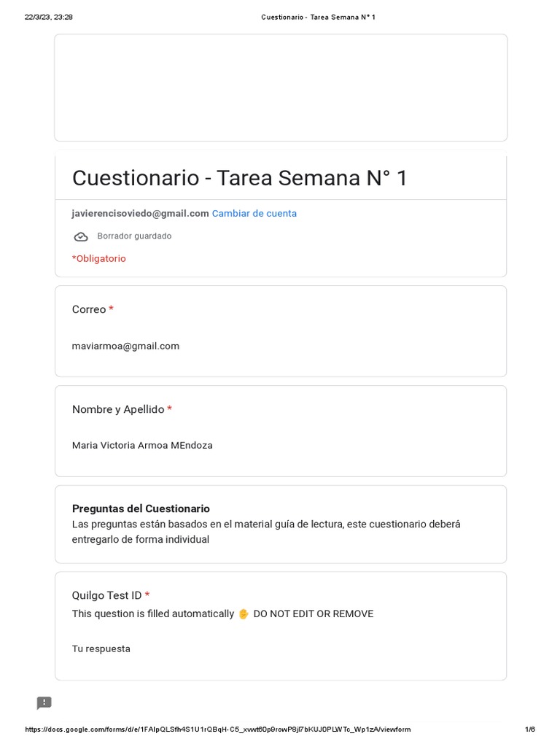Click the DO NOT EDIT OR REMOVE text

(x=313, y=614)
